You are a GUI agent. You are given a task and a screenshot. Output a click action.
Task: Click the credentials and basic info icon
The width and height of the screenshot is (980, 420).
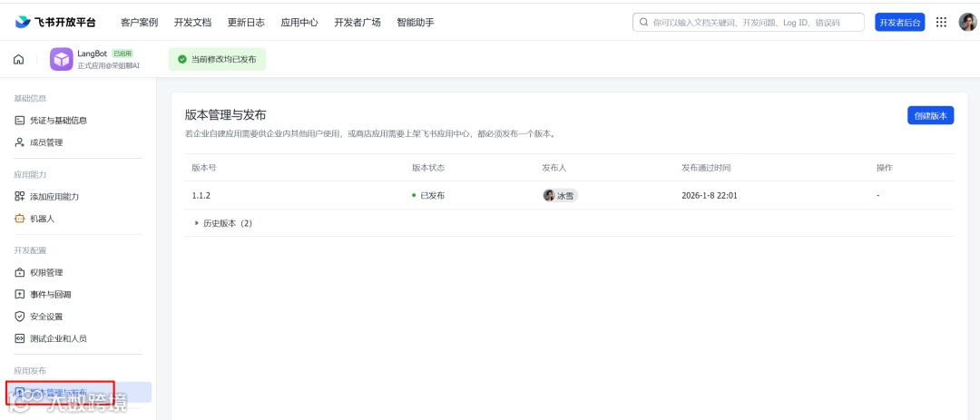[x=19, y=120]
